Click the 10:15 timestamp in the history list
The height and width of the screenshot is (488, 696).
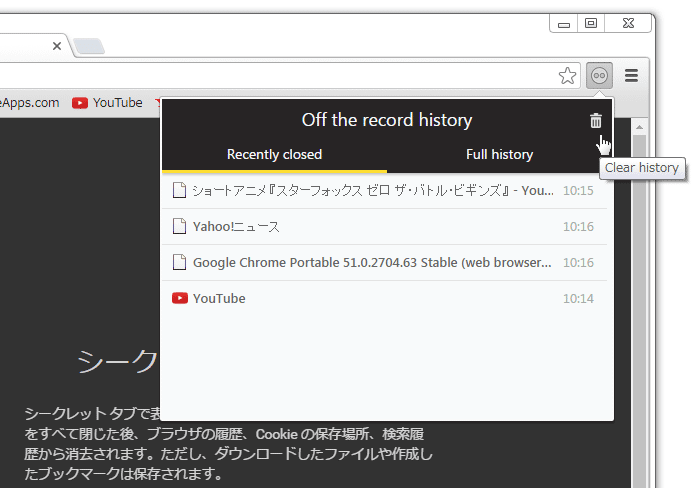[578, 190]
